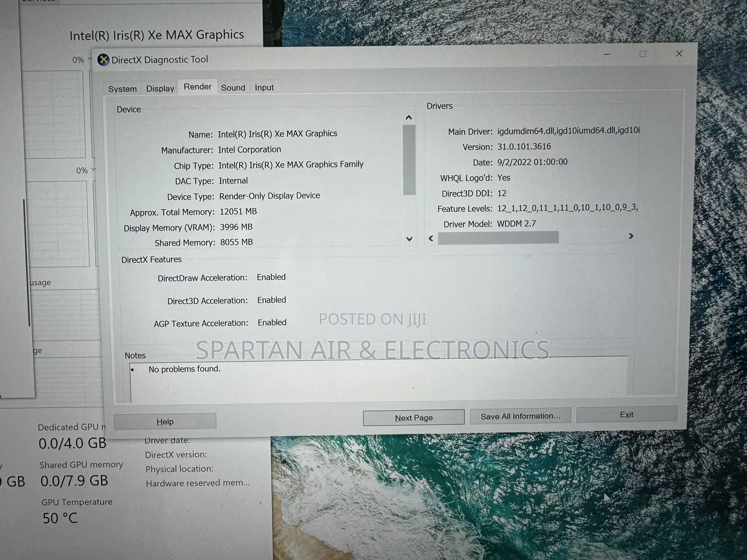The width and height of the screenshot is (747, 560).
Task: Select the 12051 MB total memory value
Action: [238, 211]
